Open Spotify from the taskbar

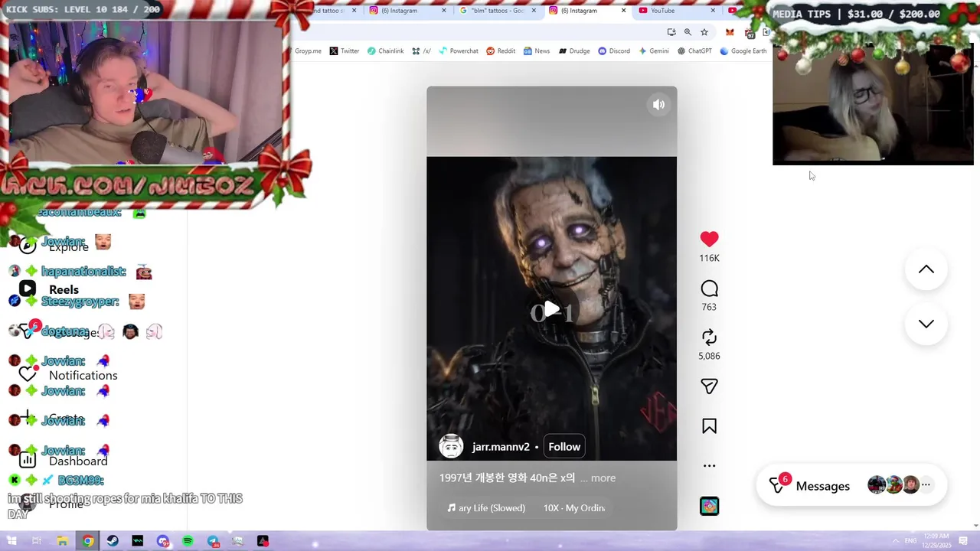coord(188,541)
